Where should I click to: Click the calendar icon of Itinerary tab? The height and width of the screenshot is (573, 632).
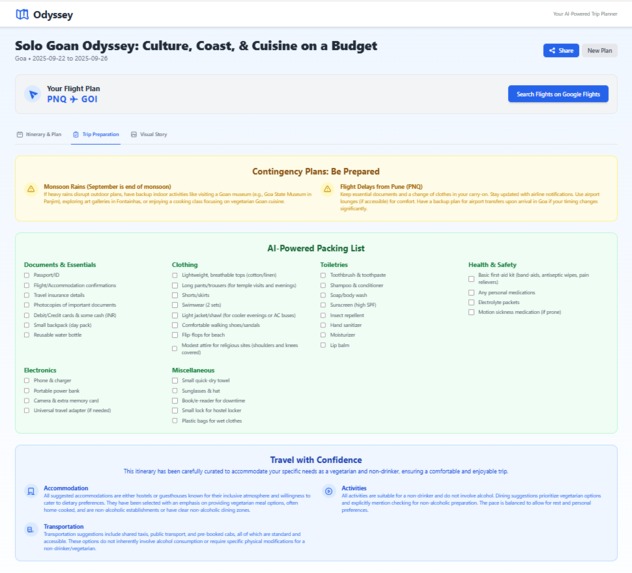(x=20, y=134)
